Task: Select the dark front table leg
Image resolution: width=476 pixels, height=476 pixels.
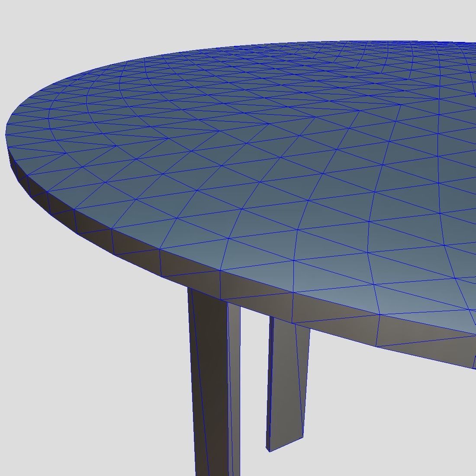Action: [x=213, y=383]
